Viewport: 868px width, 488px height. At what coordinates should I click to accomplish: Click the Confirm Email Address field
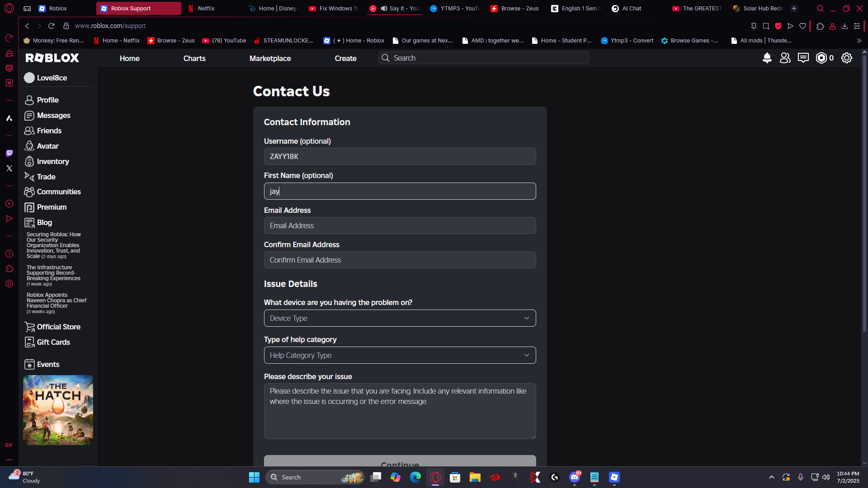pyautogui.click(x=400, y=260)
